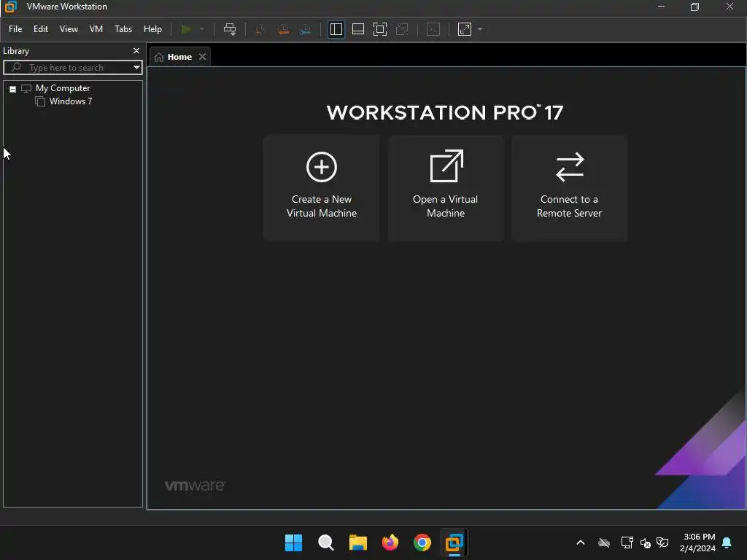Click the Unity mode toolbar icon
The image size is (747, 560).
(x=402, y=29)
